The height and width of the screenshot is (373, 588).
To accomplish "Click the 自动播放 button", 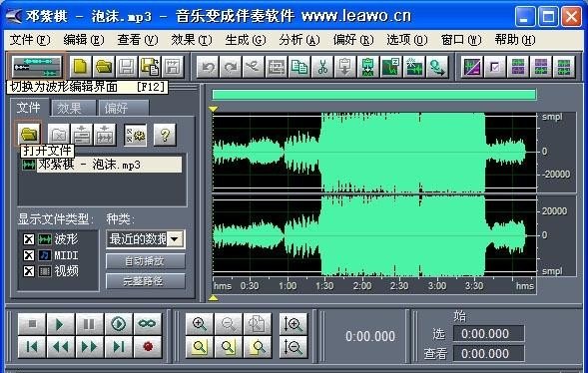I will point(146,261).
